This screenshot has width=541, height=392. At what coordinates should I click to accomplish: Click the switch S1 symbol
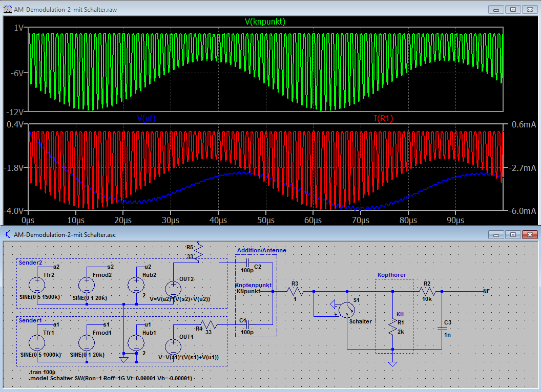(347, 310)
